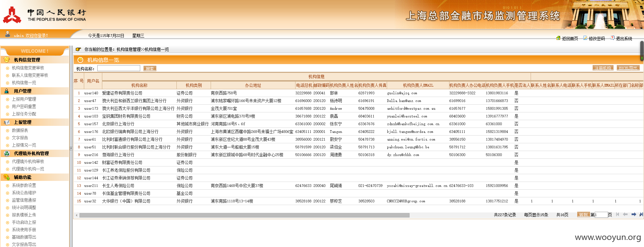Click the question mark icon beside 退出系统
Screen dimensions: 644x247
tap(612, 38)
